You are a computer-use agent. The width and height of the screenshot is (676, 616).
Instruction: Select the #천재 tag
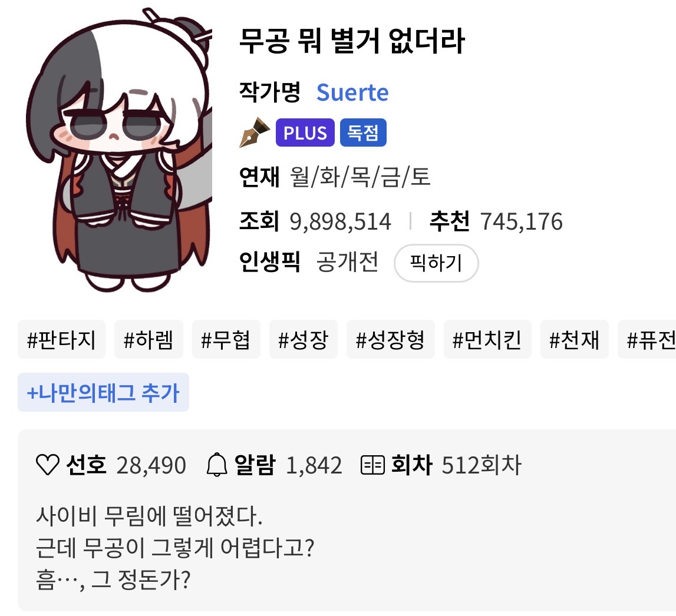[574, 339]
